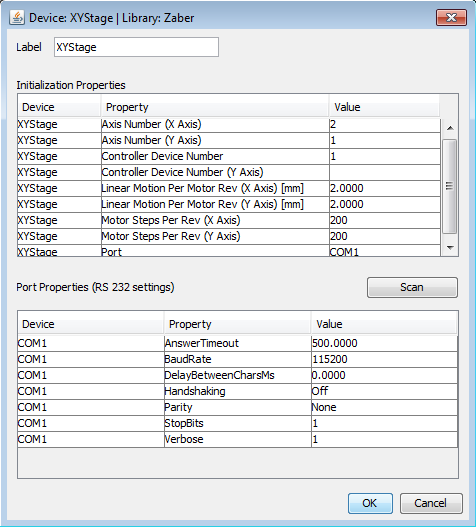Viewport: 476px width, 527px height.
Task: Open the BaudRate value 115200 cell
Action: 384,359
